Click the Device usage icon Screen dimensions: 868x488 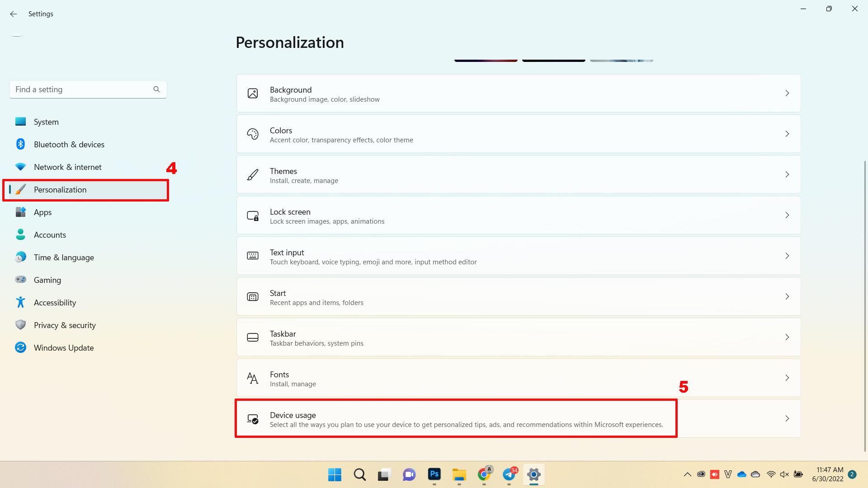click(253, 419)
